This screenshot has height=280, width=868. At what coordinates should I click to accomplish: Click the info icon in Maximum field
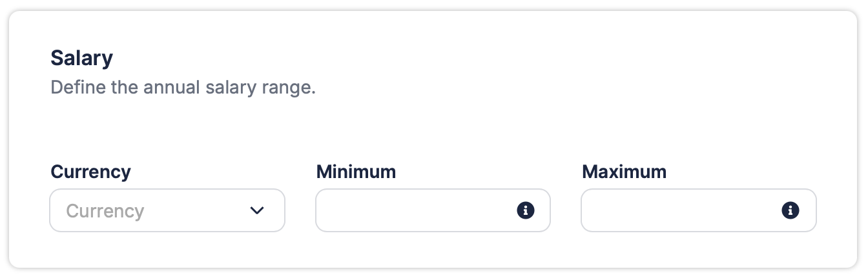[x=790, y=210]
